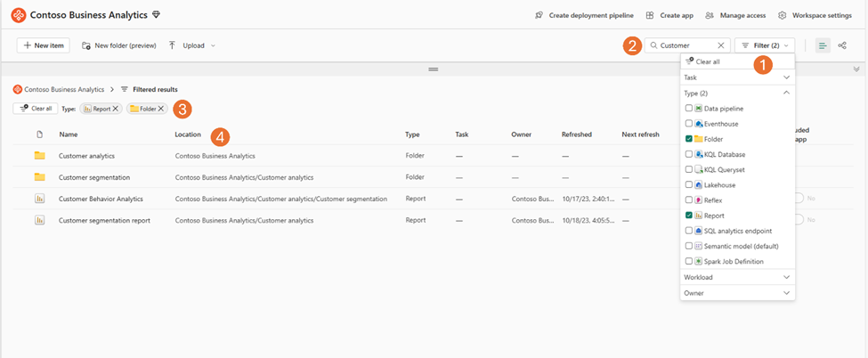Check the SQL analytics endpoint checkbox
The height and width of the screenshot is (358, 868).
tap(689, 230)
